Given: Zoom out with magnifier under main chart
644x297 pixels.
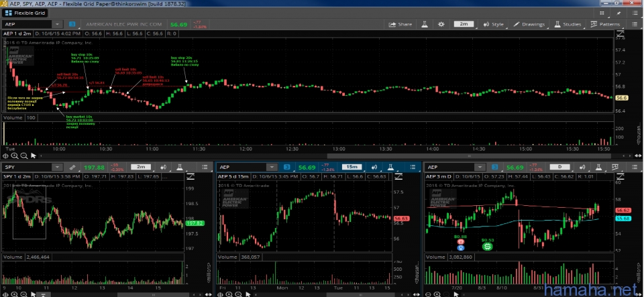Looking at the screenshot, I should coord(24,156).
